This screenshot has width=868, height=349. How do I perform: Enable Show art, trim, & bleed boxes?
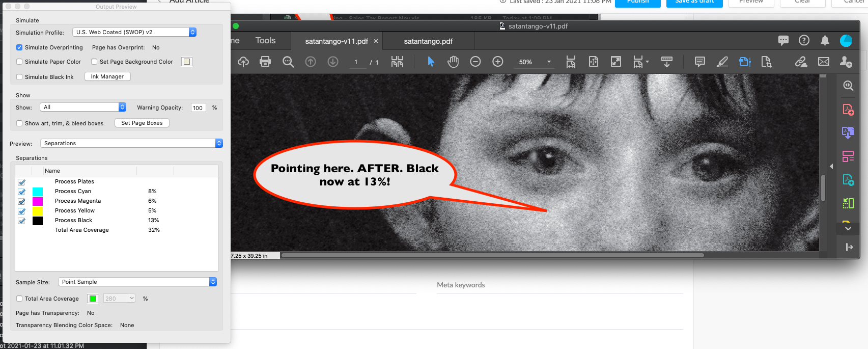pyautogui.click(x=19, y=123)
